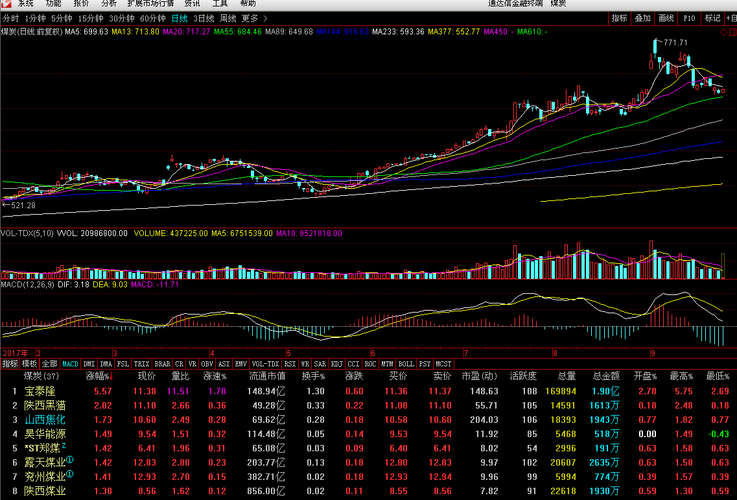Screen dimensions: 737x500
Task: Select the 周线 weekly period
Action: tap(228, 19)
